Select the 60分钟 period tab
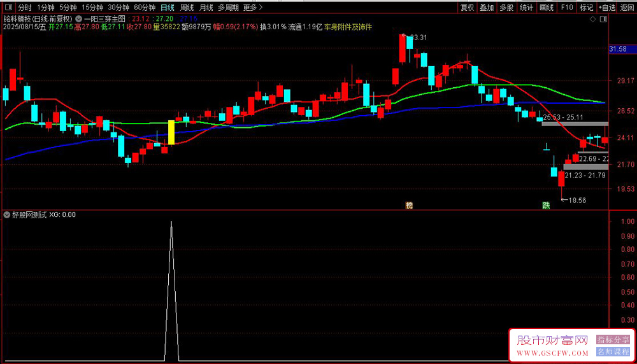637x364 pixels. pos(145,7)
